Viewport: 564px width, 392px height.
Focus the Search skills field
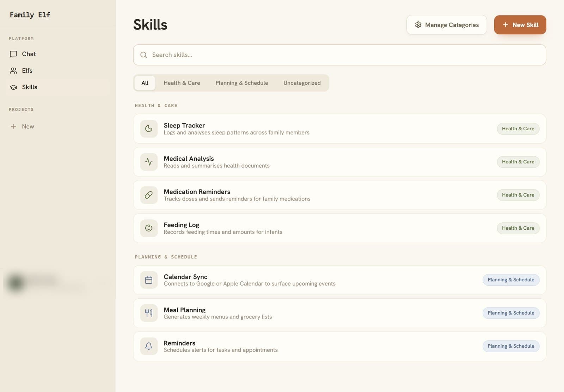pyautogui.click(x=339, y=55)
